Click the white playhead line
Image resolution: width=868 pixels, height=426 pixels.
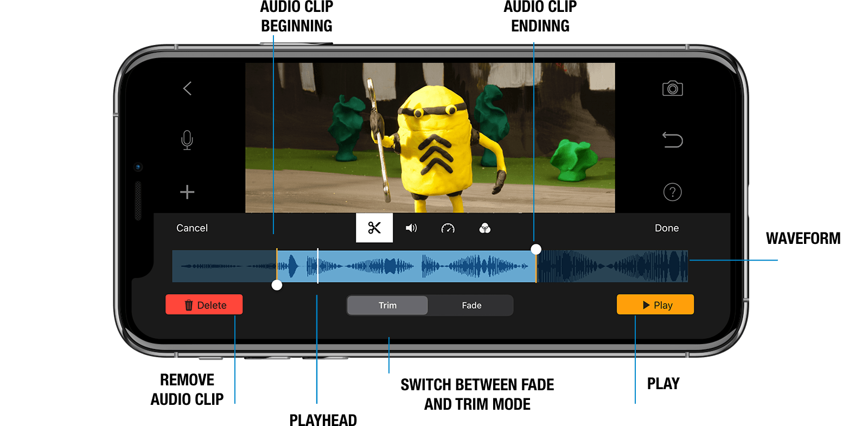coord(317,266)
